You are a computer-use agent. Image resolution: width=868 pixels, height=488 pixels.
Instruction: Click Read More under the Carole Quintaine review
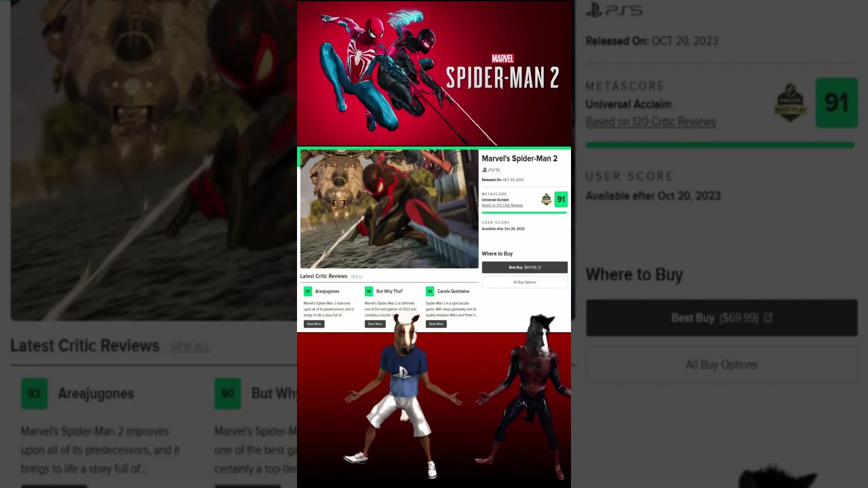[x=436, y=324]
